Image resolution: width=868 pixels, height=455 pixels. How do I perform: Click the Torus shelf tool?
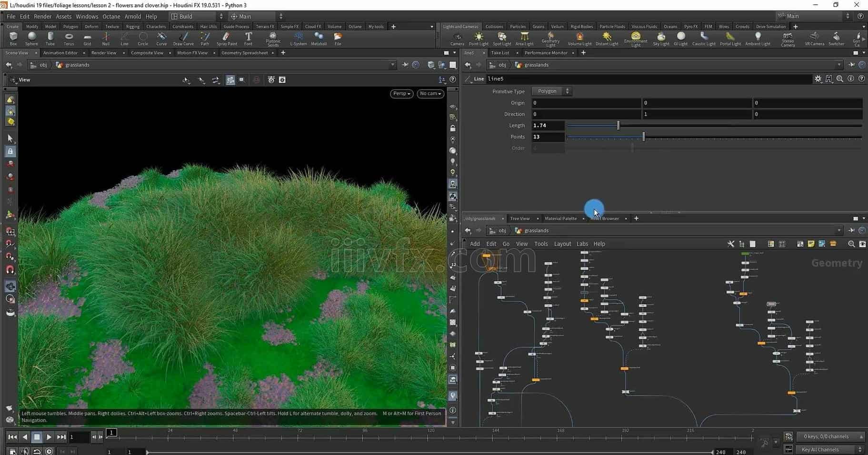69,39
